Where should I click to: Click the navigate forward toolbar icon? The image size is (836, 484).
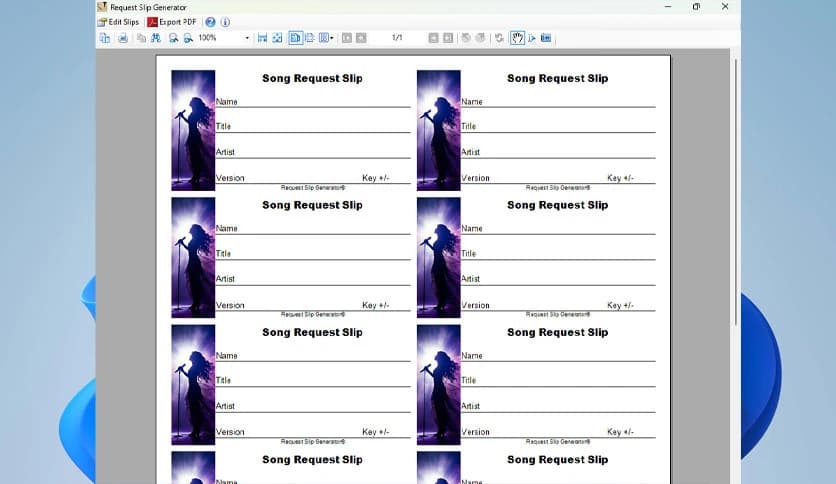pos(480,38)
